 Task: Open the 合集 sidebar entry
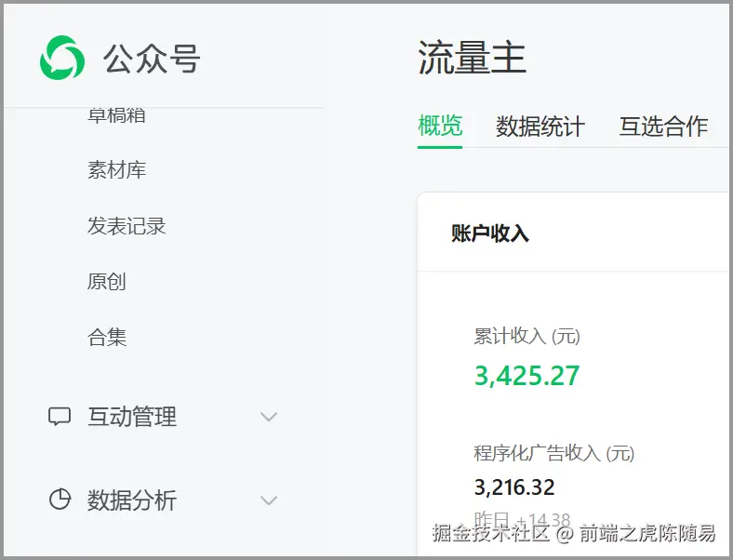(106, 338)
